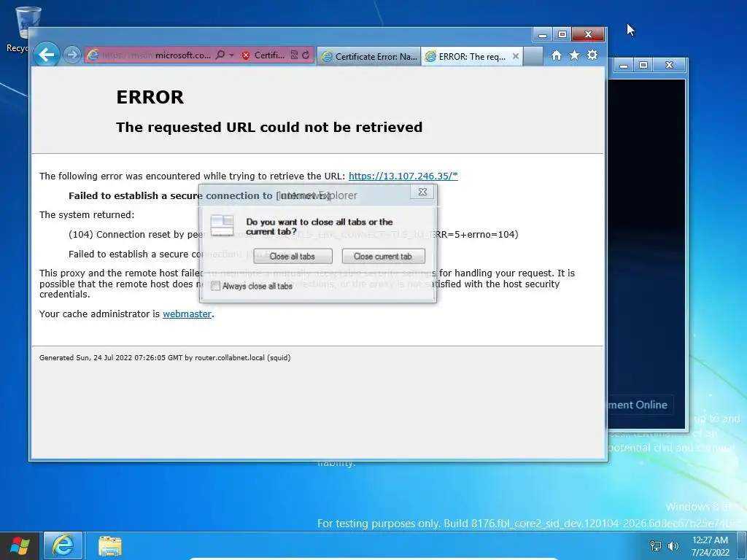Viewport: 747px width, 560px height.
Task: Click the network tray icon
Action: [x=656, y=546]
